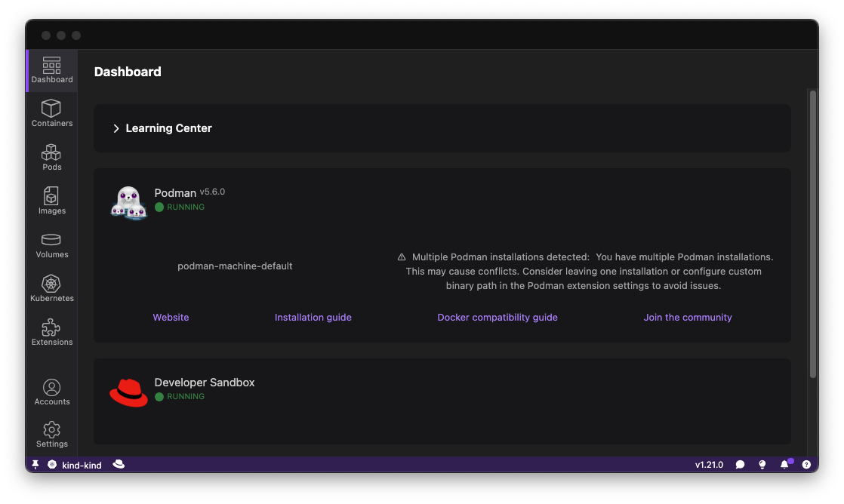Open the Extensions puzzle-piece icon
This screenshot has width=844, height=504.
pos(51,332)
